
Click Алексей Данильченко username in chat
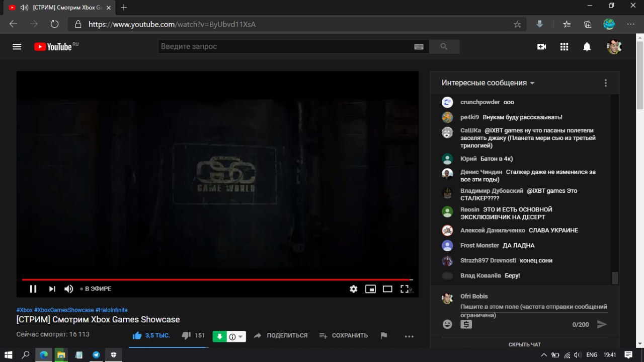pos(493,231)
